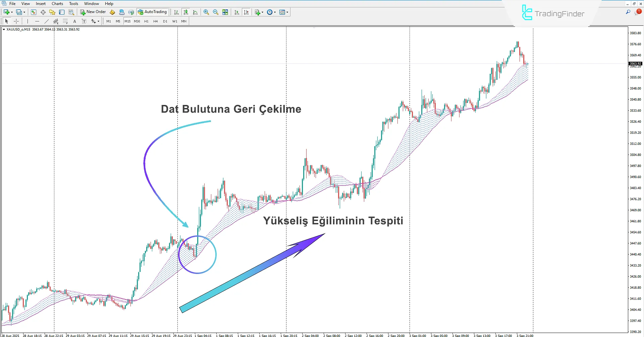Place a New Order

[x=93, y=12]
